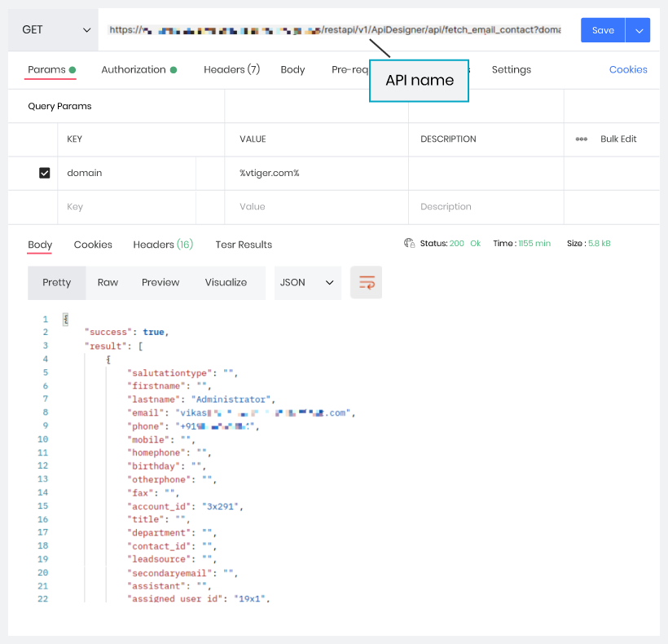The height and width of the screenshot is (644, 668).
Task: Open the GET method dropdown
Action: [53, 30]
